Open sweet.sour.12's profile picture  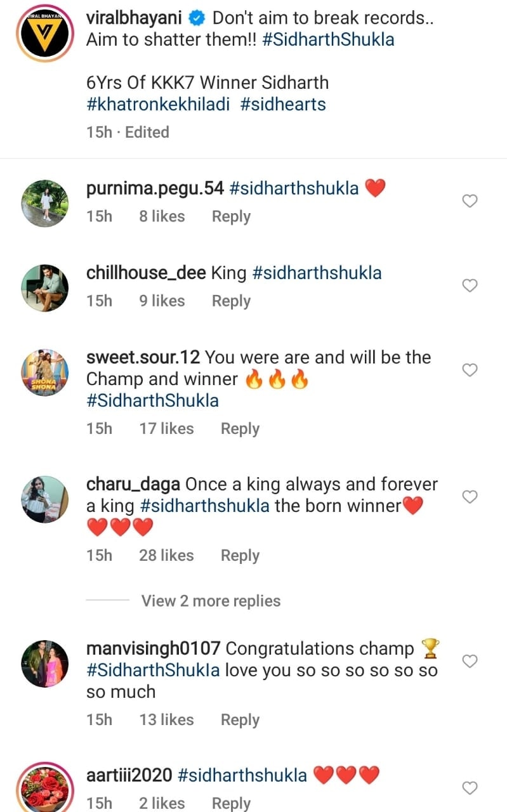click(x=44, y=372)
